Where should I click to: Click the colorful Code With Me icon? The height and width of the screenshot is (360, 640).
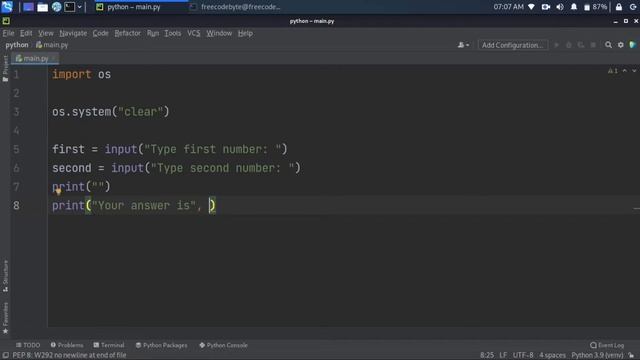(x=633, y=45)
